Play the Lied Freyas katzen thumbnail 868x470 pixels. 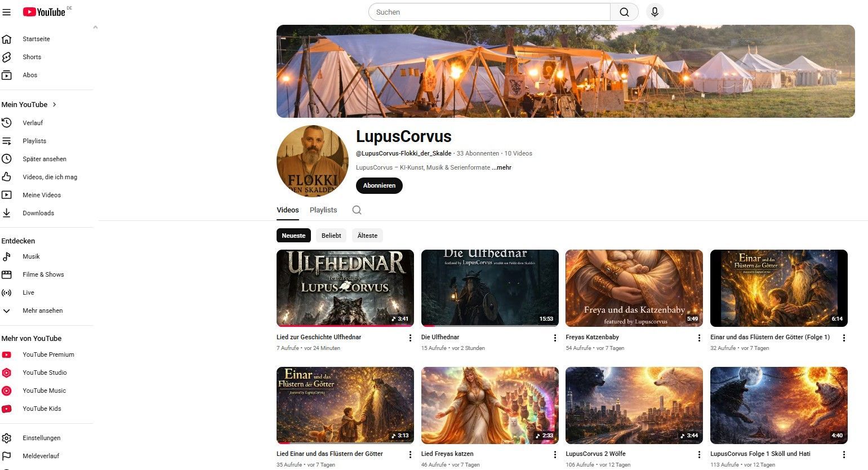coord(490,405)
